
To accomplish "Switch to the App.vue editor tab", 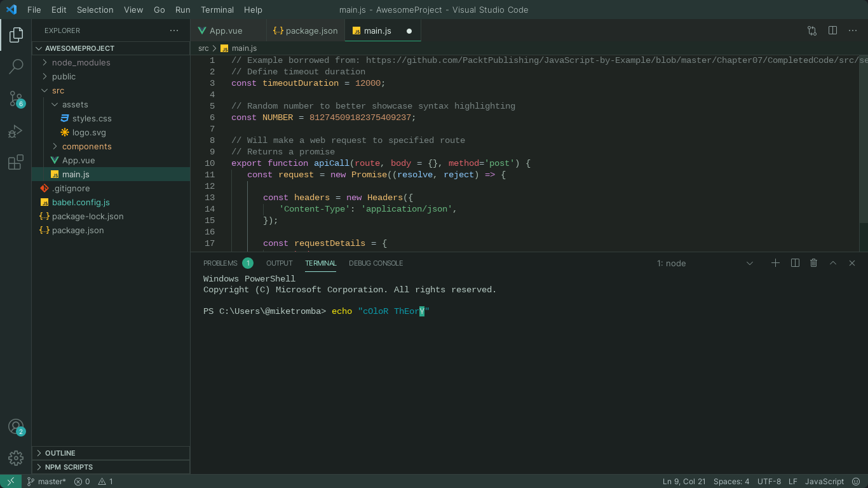I will [x=228, y=30].
